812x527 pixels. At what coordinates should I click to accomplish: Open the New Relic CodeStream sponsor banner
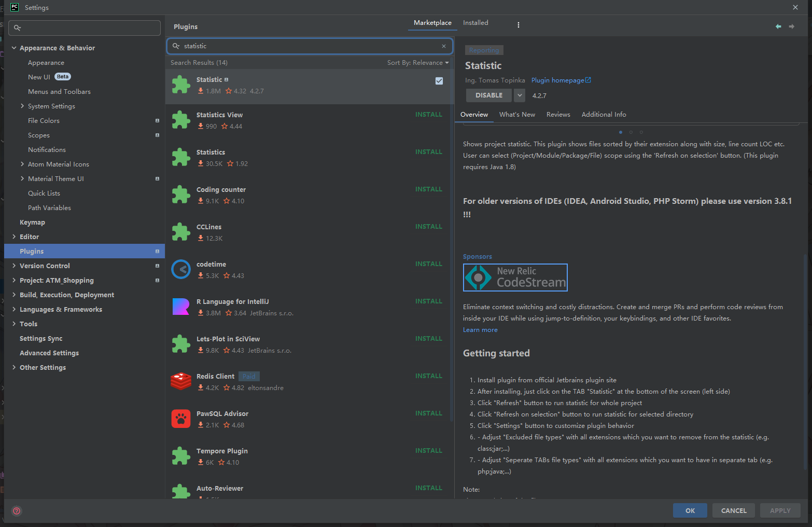[515, 278]
